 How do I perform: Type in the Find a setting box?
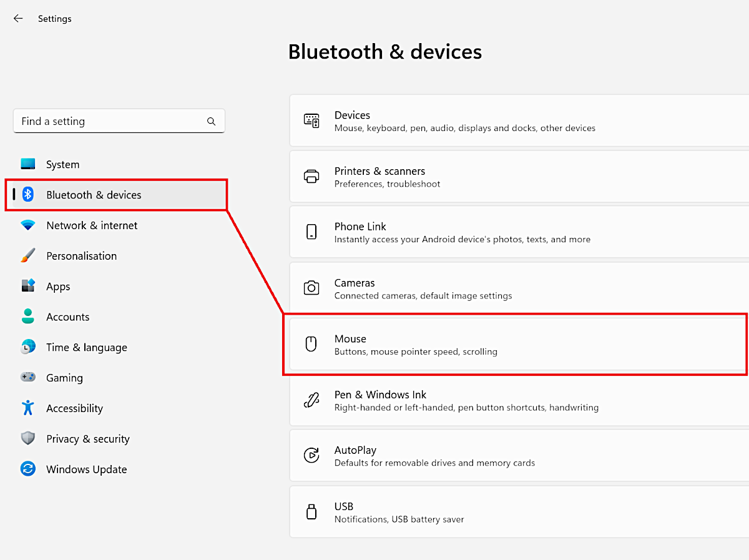coord(109,122)
